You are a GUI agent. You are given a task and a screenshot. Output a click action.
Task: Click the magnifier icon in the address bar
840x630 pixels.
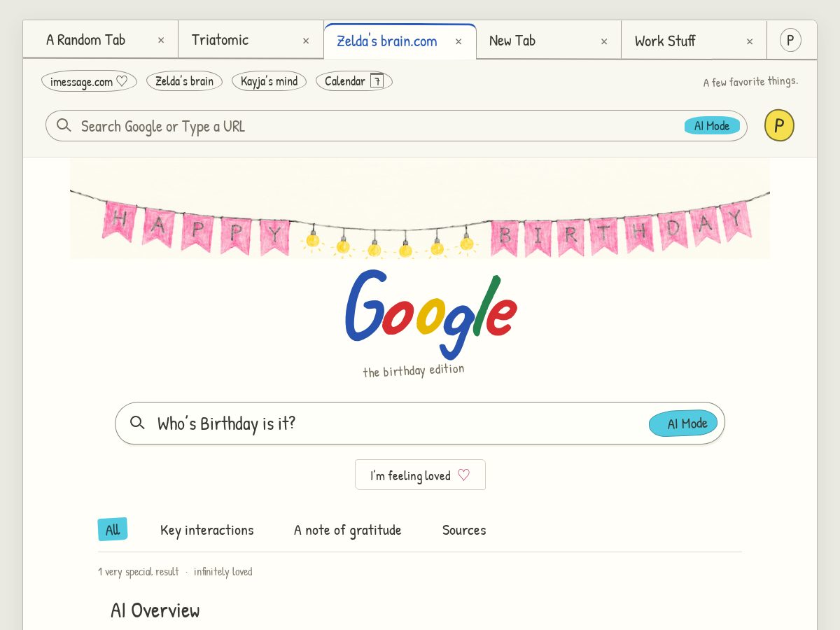coord(64,125)
